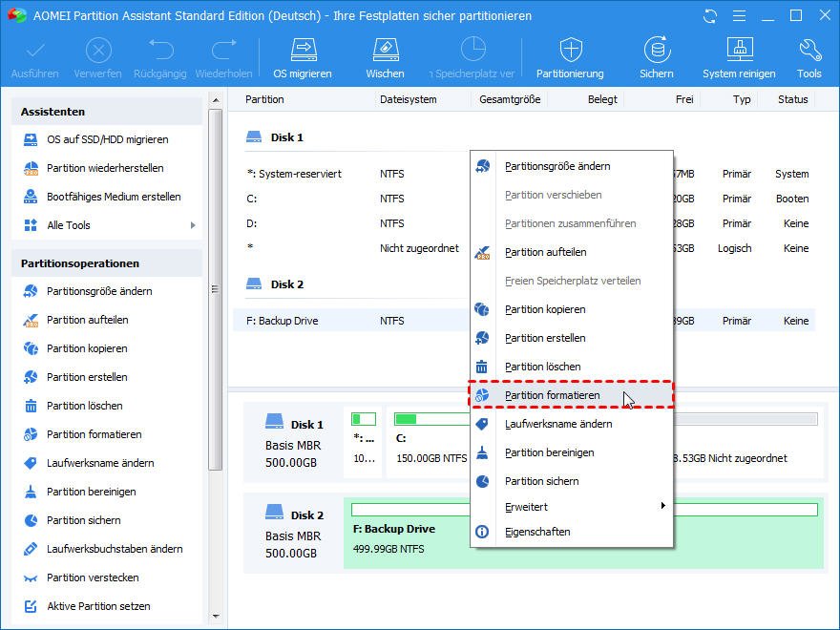
Task: Open Eigenschaften in context menu
Action: tap(572, 532)
